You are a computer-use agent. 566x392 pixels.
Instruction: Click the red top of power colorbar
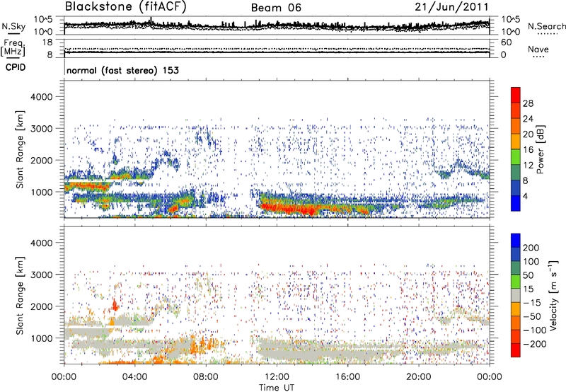(516, 95)
